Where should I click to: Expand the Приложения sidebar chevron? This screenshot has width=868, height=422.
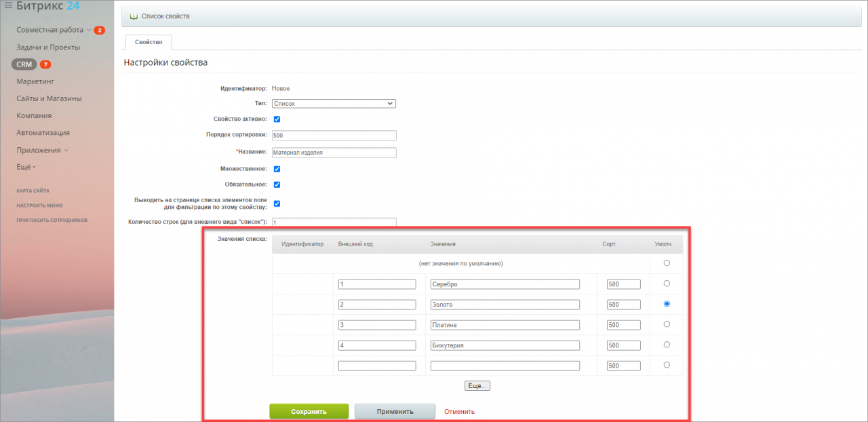click(66, 150)
